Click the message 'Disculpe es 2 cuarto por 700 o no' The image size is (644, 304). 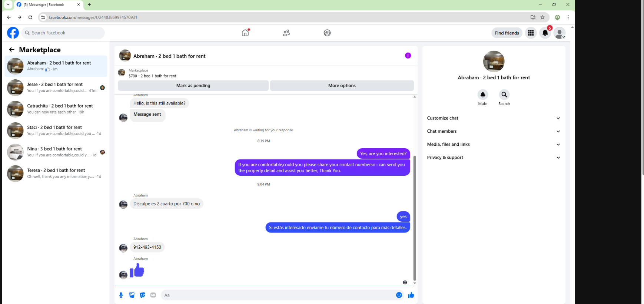pos(166,204)
